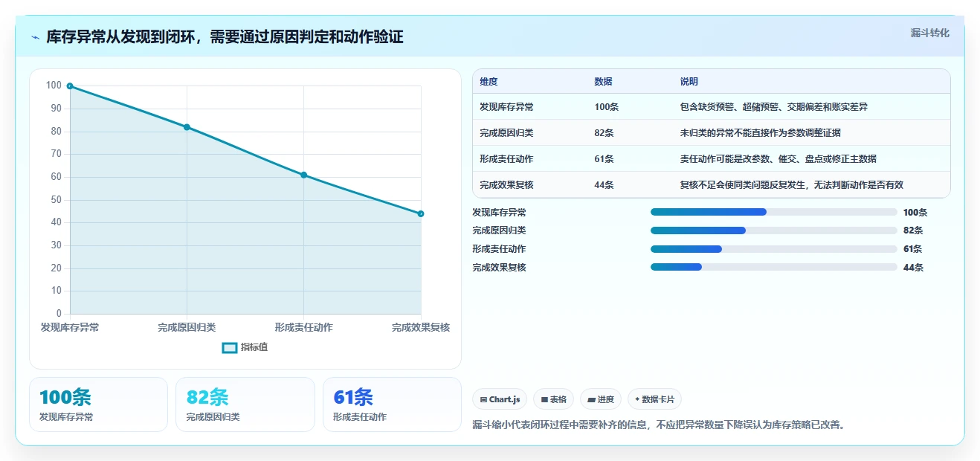Select the 数据卡片 chip
The image size is (980, 461).
[654, 399]
